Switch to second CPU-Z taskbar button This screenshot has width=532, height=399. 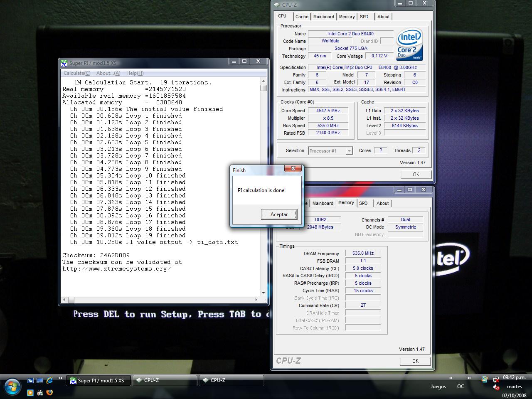[232, 380]
